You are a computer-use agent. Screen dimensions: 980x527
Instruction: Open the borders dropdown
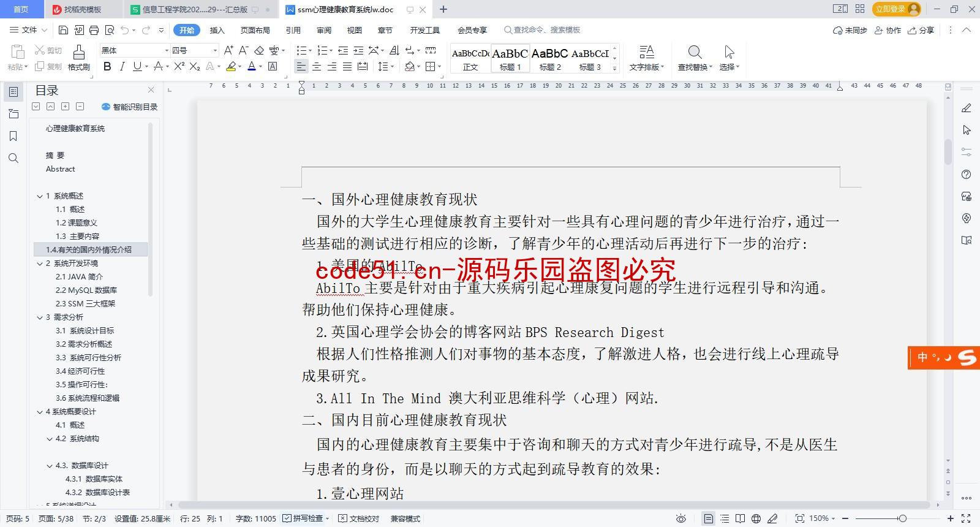tap(439, 67)
